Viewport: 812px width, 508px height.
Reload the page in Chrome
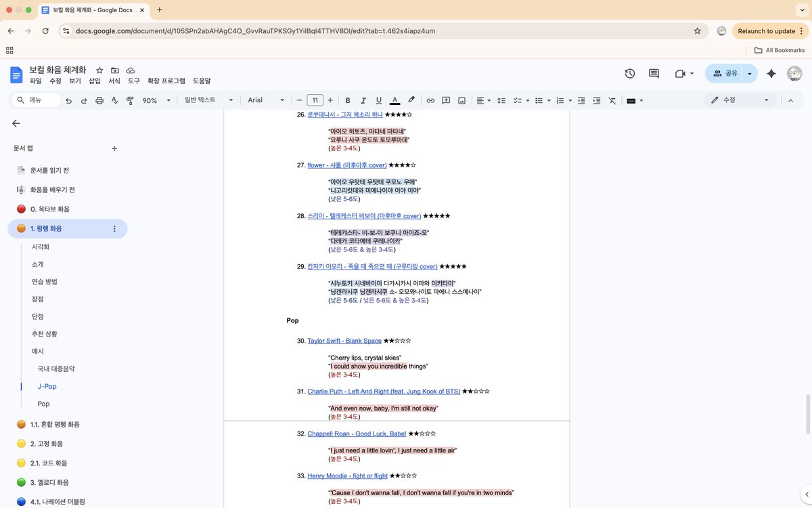coord(45,31)
